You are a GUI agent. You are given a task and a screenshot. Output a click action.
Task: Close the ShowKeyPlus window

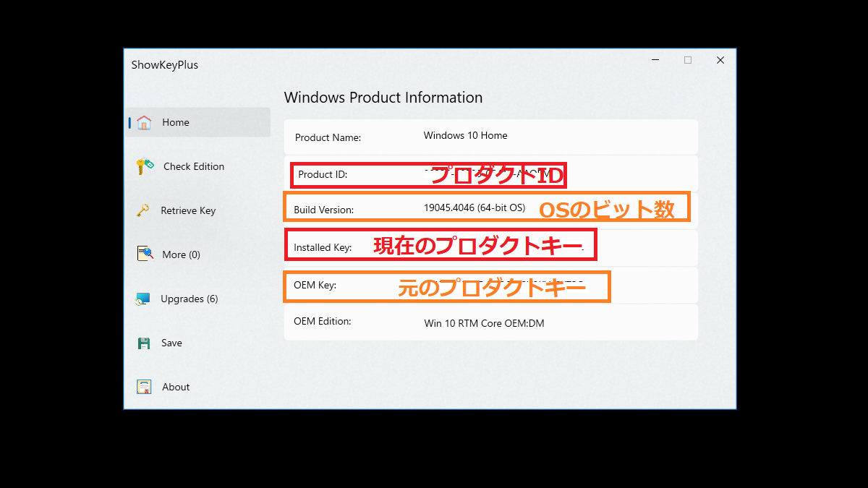click(x=720, y=60)
